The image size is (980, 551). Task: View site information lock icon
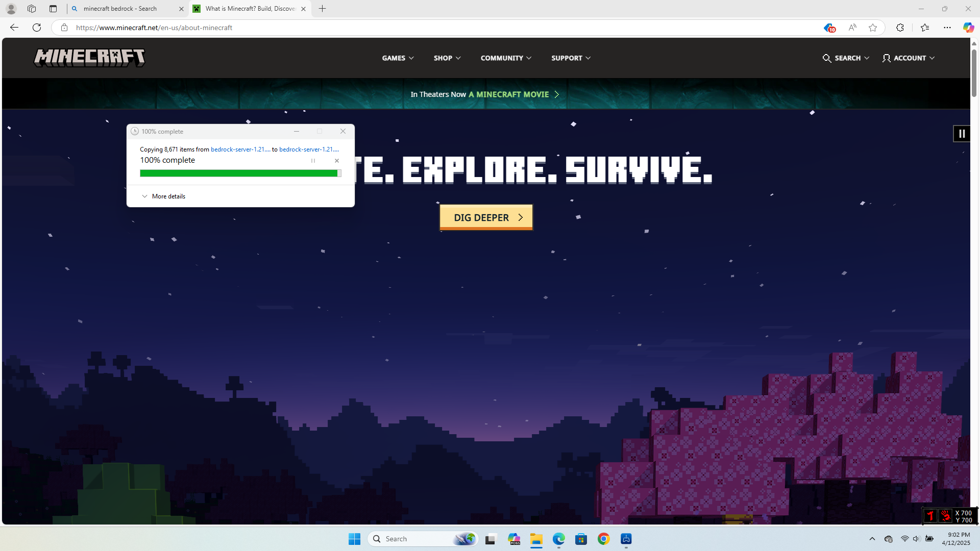click(x=64, y=28)
